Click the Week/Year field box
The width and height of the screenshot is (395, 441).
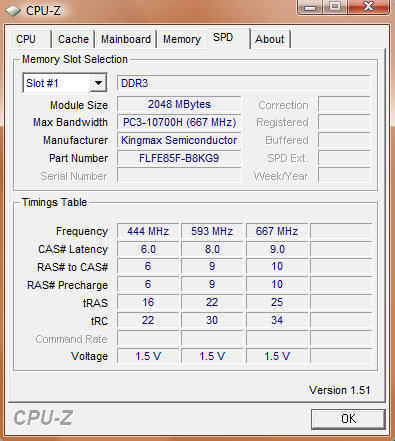click(344, 175)
